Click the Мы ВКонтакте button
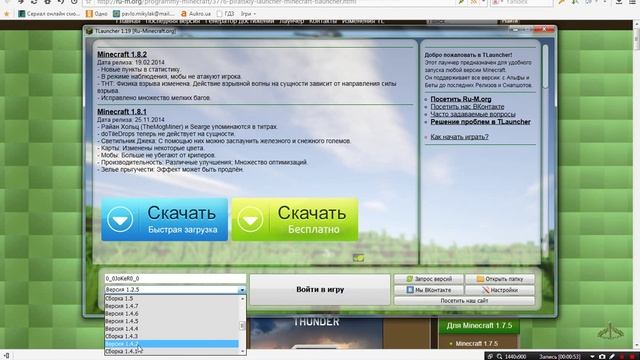Screen dimensions: 640x360 point(429,290)
